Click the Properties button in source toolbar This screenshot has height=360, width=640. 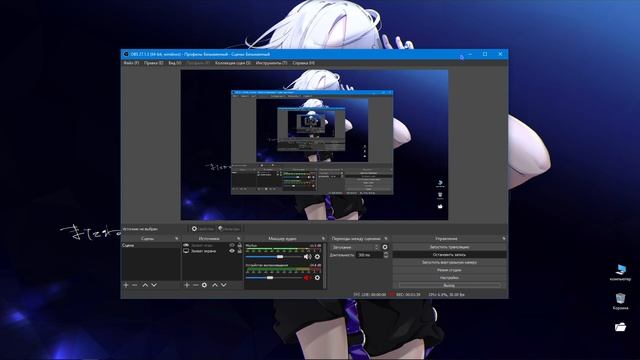tap(202, 229)
